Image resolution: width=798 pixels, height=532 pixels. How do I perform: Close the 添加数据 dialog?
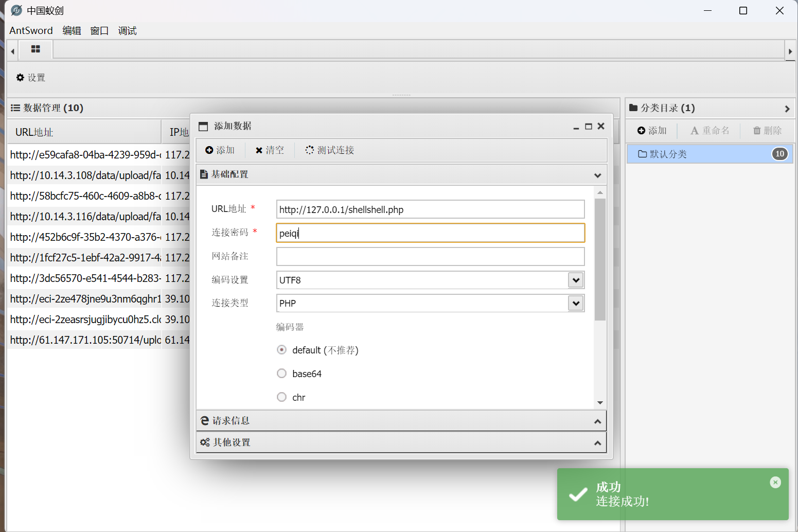point(601,127)
